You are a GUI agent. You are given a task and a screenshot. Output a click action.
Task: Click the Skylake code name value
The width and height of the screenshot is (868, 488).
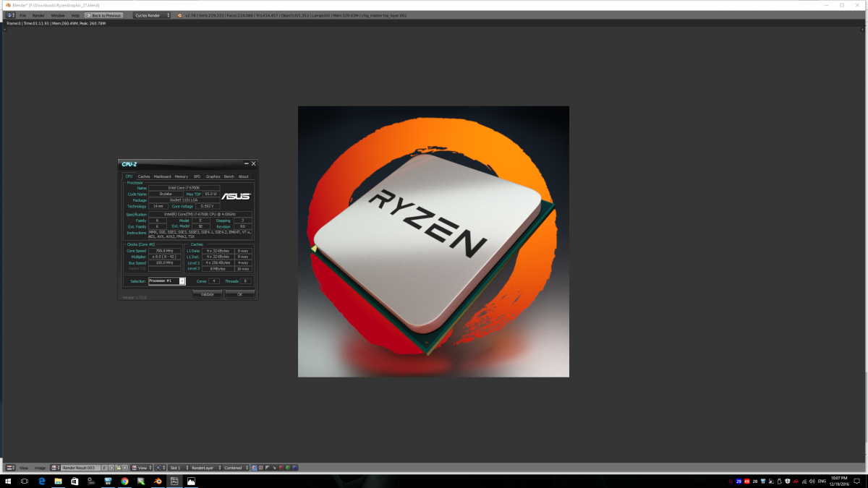tap(165, 194)
